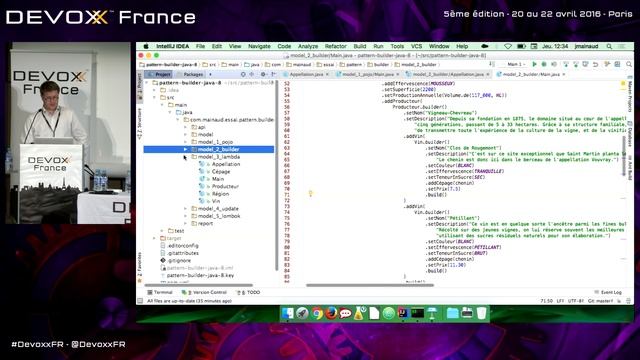Click the UTF-8 encoding widget in status bar
640x360 pixels.
tap(576, 301)
